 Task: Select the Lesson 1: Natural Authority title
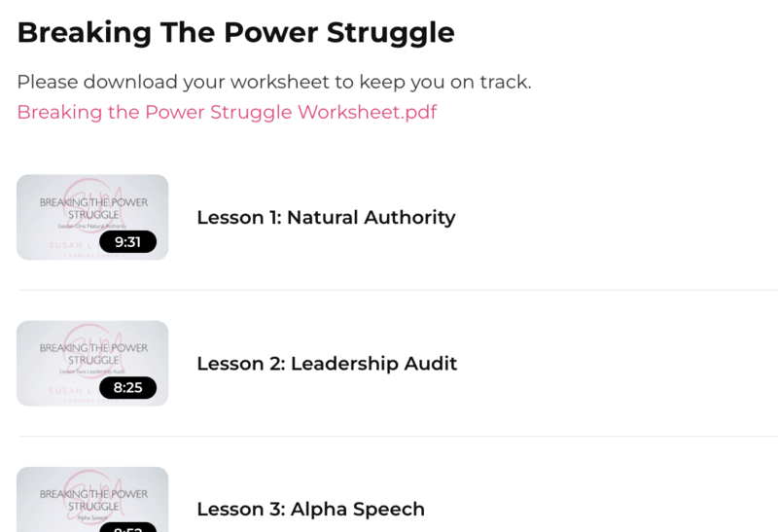pyautogui.click(x=326, y=217)
